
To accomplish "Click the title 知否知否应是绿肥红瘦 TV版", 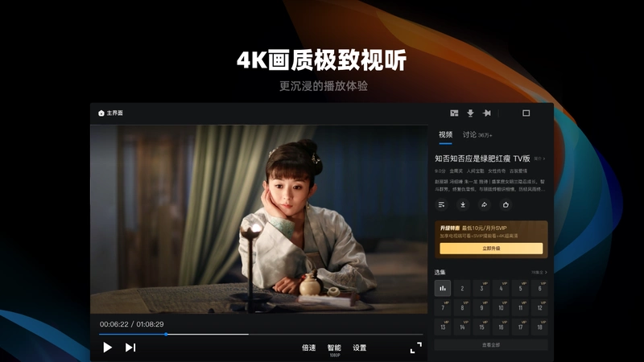I will pos(482,158).
